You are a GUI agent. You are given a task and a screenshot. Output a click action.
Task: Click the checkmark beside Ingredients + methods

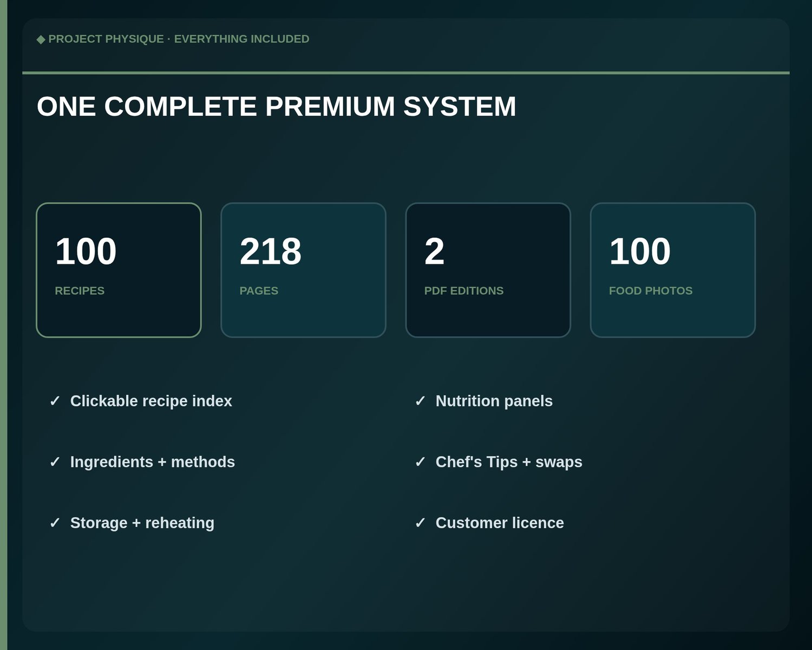pyautogui.click(x=55, y=462)
